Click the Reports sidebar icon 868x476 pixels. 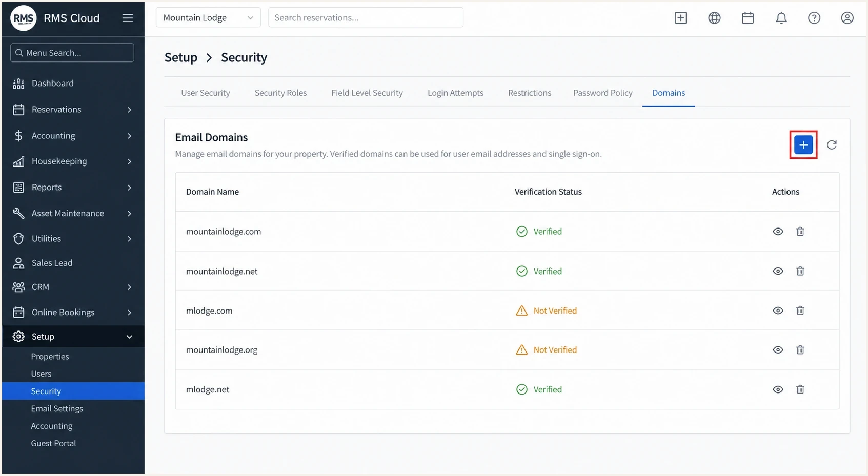click(18, 188)
